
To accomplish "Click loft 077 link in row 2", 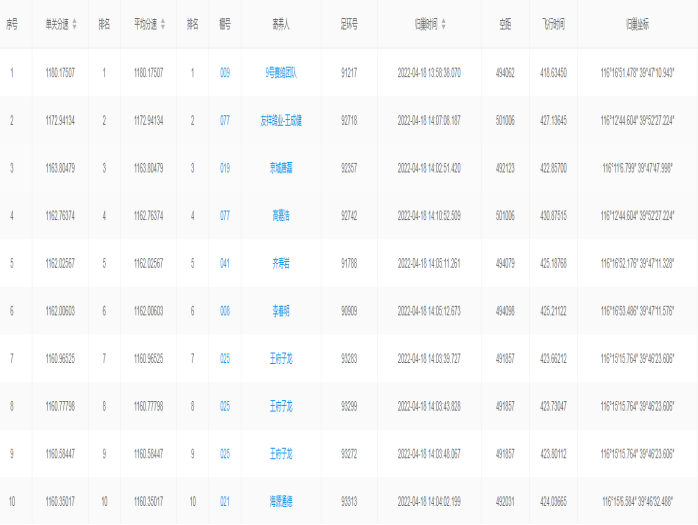I will [225, 120].
